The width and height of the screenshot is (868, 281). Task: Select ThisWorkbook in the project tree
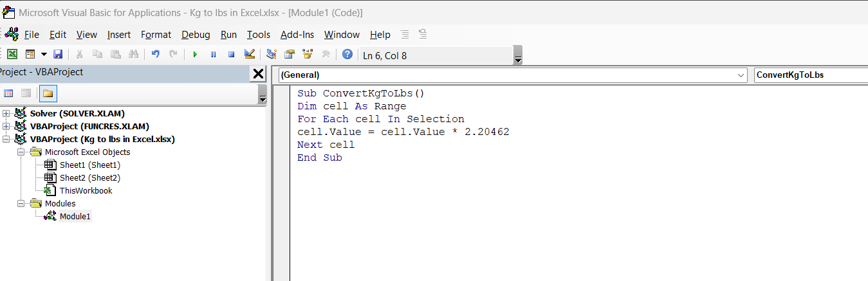point(86,191)
